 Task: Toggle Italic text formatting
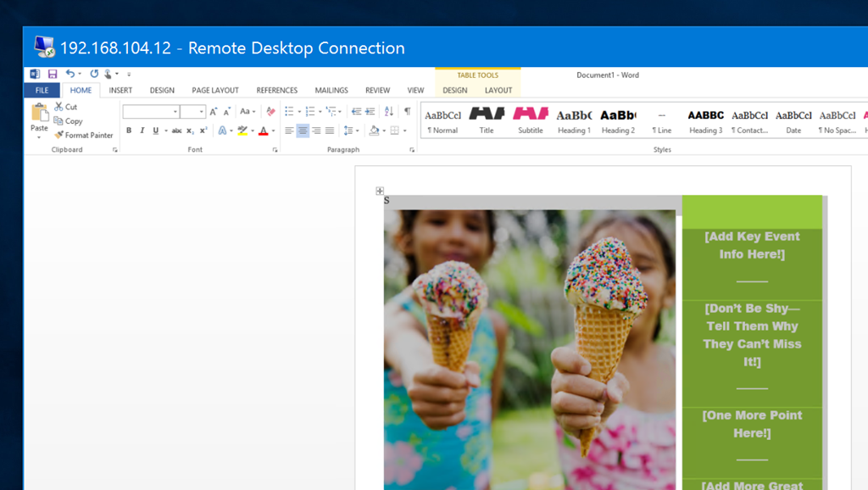142,131
